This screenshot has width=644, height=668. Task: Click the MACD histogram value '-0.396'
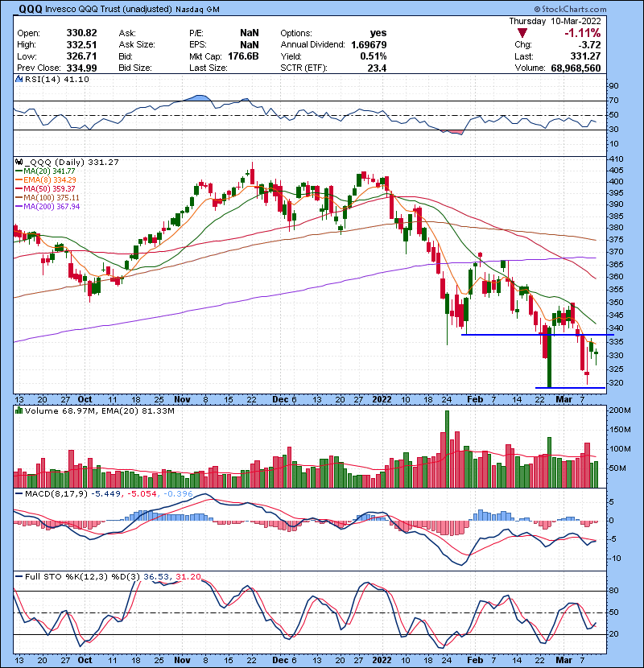(178, 494)
